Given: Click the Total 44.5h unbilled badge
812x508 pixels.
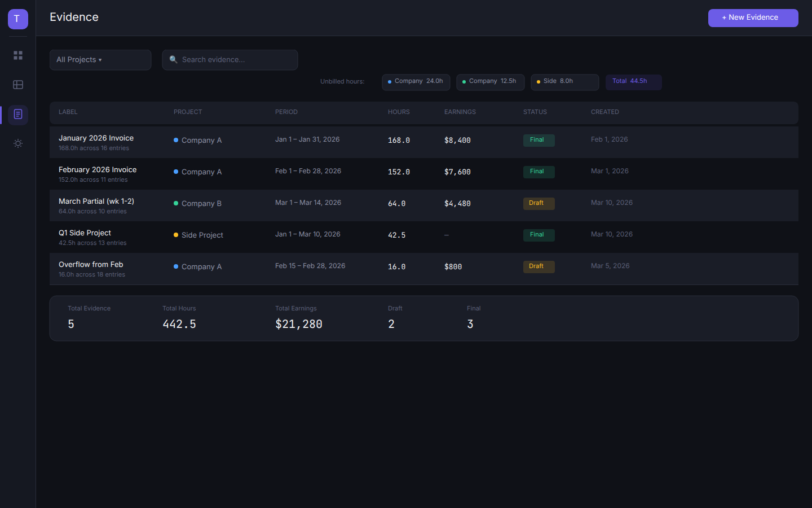Looking at the screenshot, I should 633,82.
